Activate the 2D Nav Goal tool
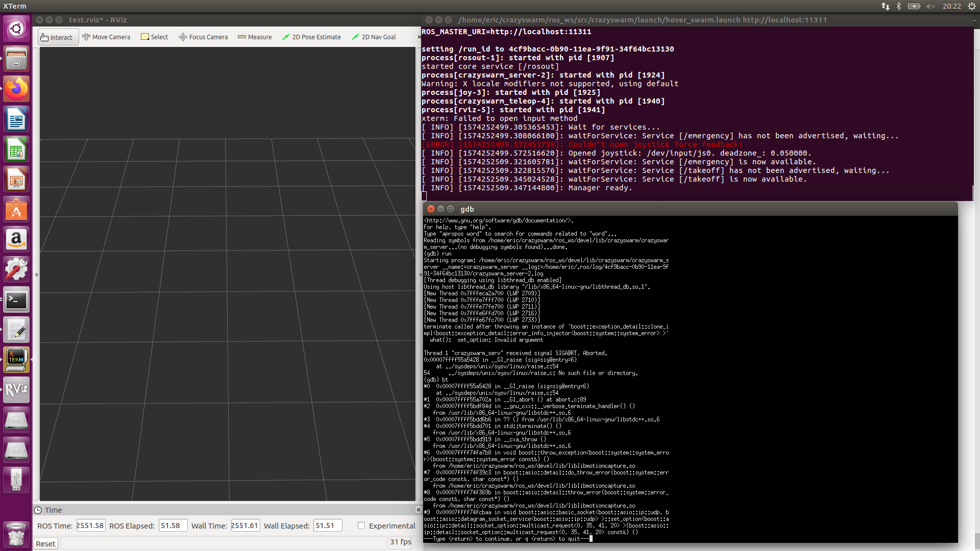Viewport: 980px width, 551px height. (x=374, y=37)
